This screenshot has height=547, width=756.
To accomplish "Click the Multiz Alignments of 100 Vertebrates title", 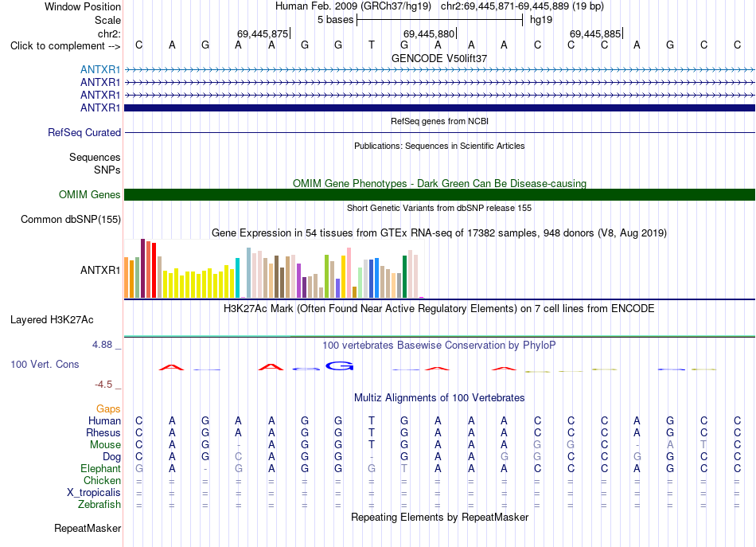I will pyautogui.click(x=439, y=397).
